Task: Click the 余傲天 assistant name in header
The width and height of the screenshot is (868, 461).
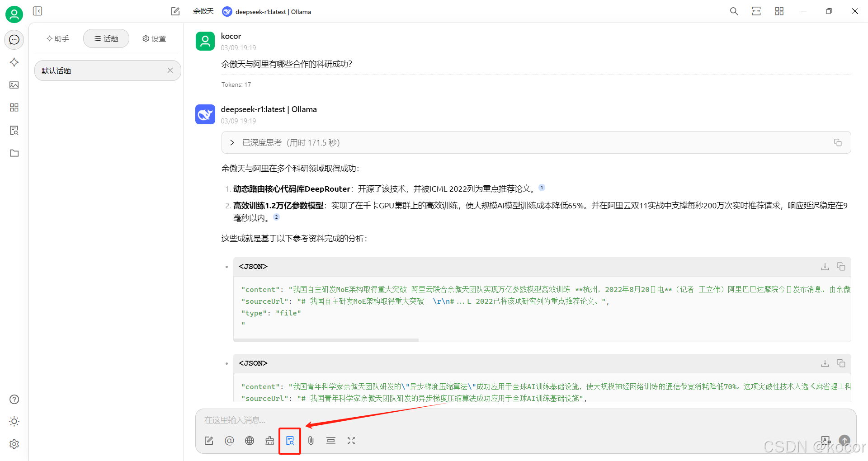Action: coord(203,11)
